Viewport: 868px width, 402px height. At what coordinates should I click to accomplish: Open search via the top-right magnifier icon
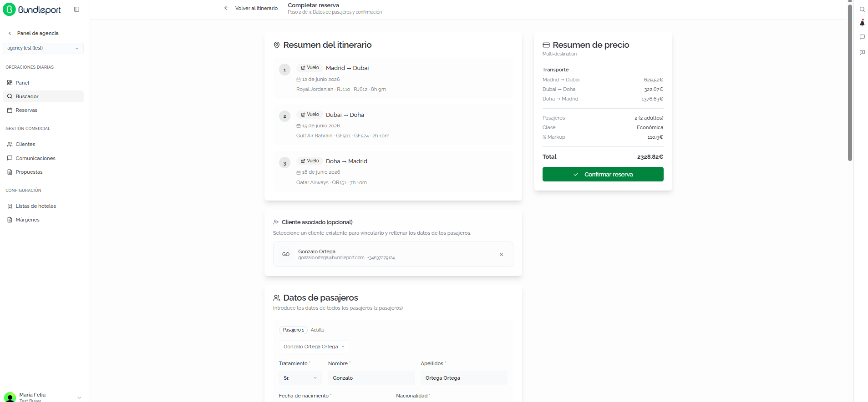(862, 10)
